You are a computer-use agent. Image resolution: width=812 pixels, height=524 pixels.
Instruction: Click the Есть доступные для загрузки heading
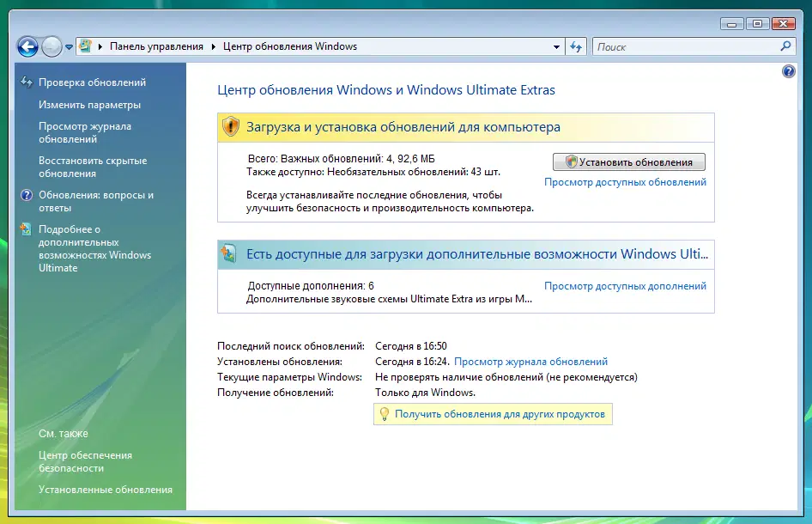477,254
